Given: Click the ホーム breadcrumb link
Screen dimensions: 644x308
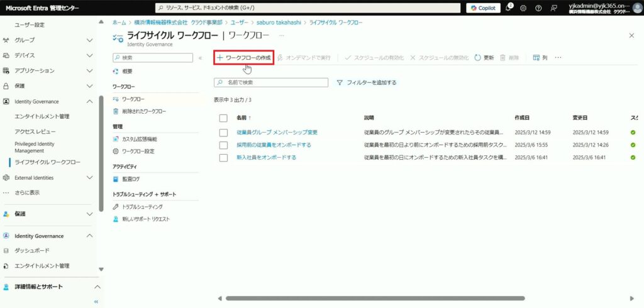Looking at the screenshot, I should click(x=119, y=23).
